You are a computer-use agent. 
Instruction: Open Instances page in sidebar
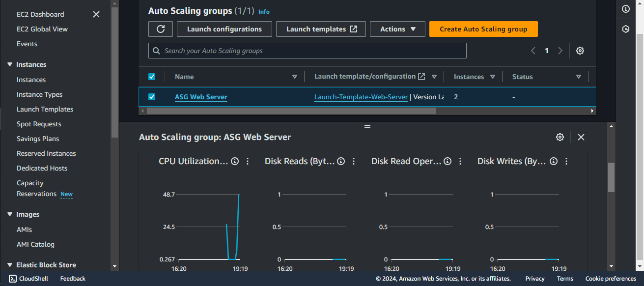coord(31,80)
